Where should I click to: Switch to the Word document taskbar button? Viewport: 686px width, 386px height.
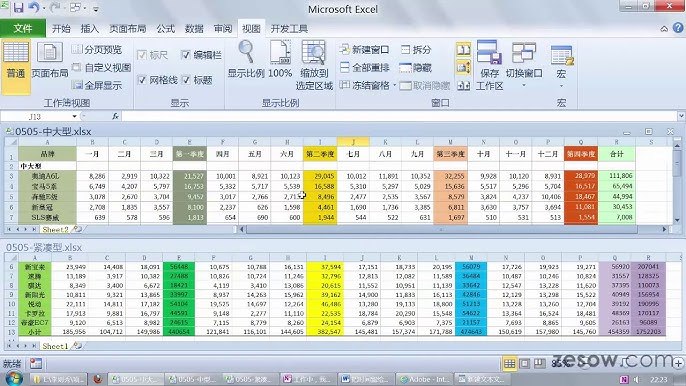(366, 379)
